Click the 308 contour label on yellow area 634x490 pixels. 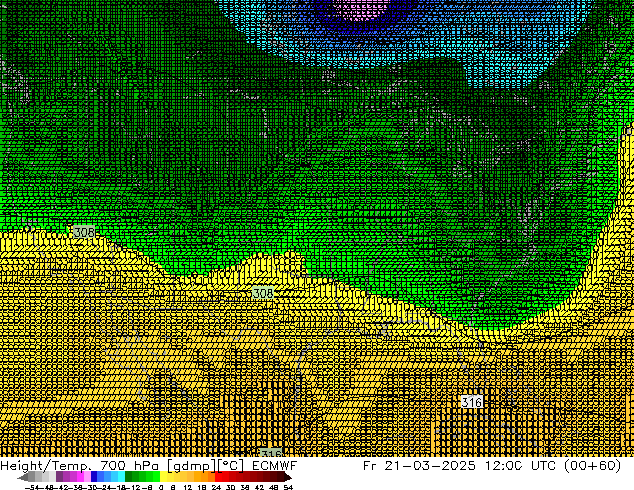pyautogui.click(x=263, y=293)
